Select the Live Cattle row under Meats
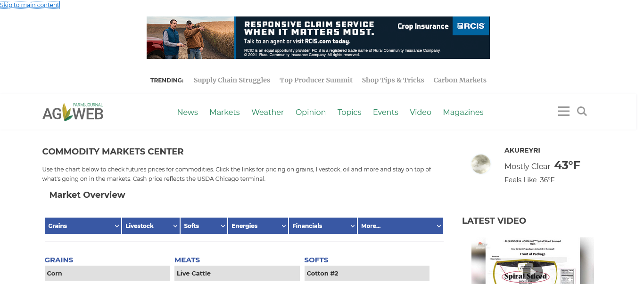The height and width of the screenshot is (284, 644). click(x=237, y=273)
